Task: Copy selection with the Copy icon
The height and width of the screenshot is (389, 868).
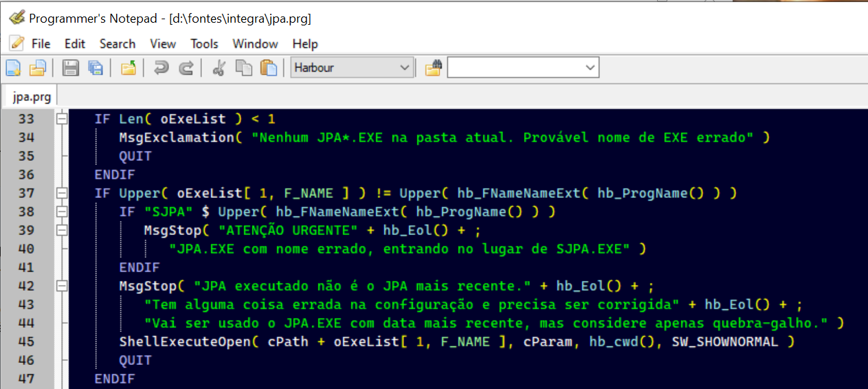Action: [x=243, y=67]
